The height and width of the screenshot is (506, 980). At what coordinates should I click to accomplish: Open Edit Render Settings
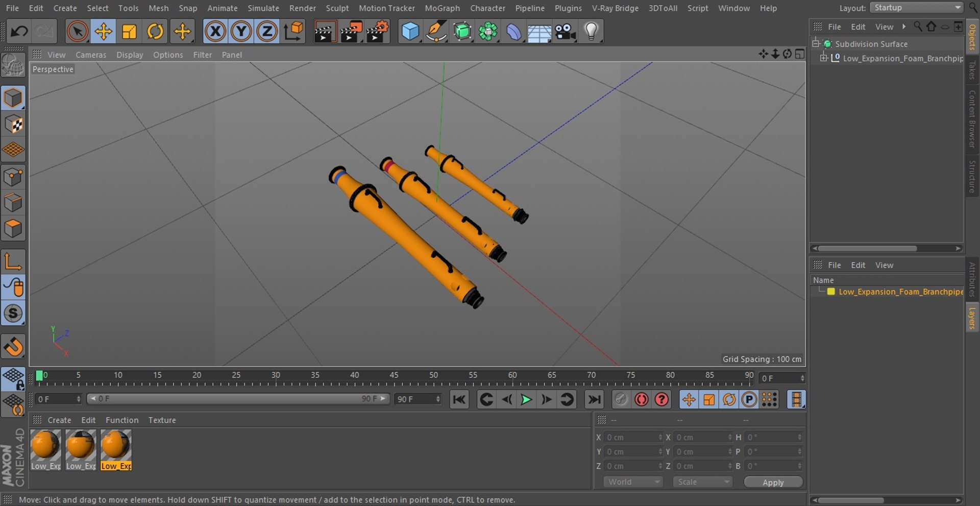point(378,32)
